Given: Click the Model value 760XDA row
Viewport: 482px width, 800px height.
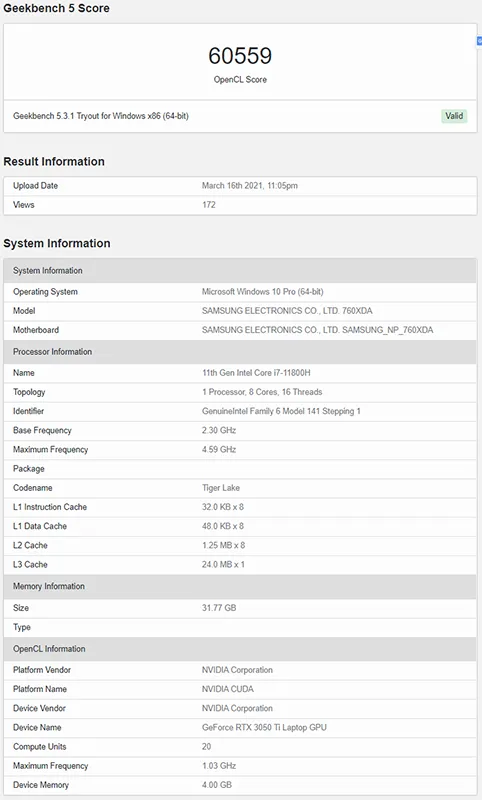Looking at the screenshot, I should 240,311.
